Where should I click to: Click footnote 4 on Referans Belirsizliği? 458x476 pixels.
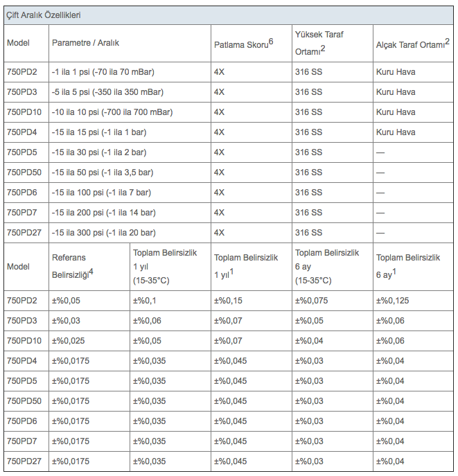pyautogui.click(x=91, y=272)
